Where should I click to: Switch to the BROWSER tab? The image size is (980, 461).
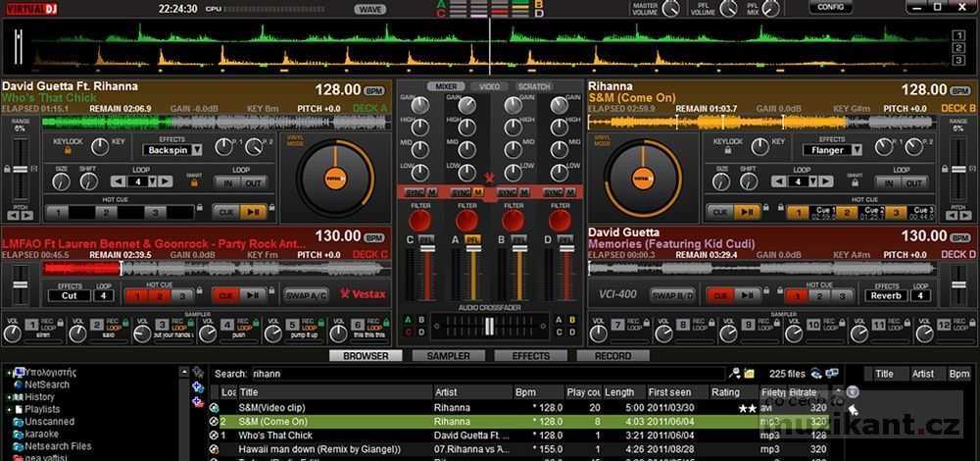click(x=367, y=356)
